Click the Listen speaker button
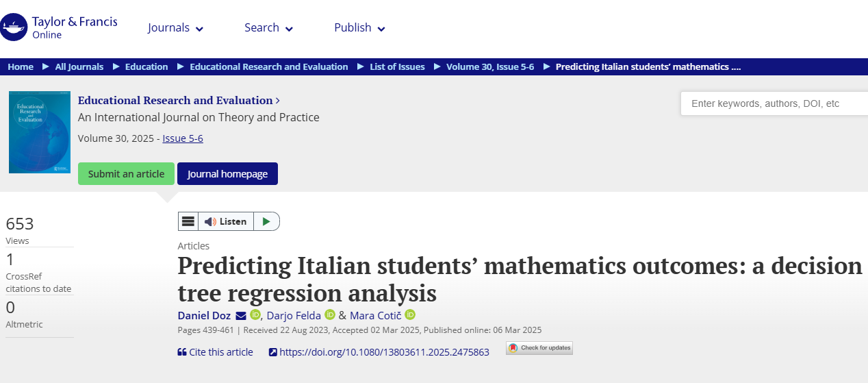The height and width of the screenshot is (383, 868). (226, 221)
